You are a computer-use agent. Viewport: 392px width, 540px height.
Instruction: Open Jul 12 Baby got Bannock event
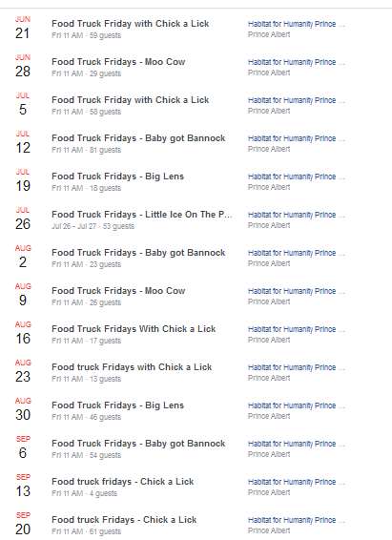[x=138, y=138]
